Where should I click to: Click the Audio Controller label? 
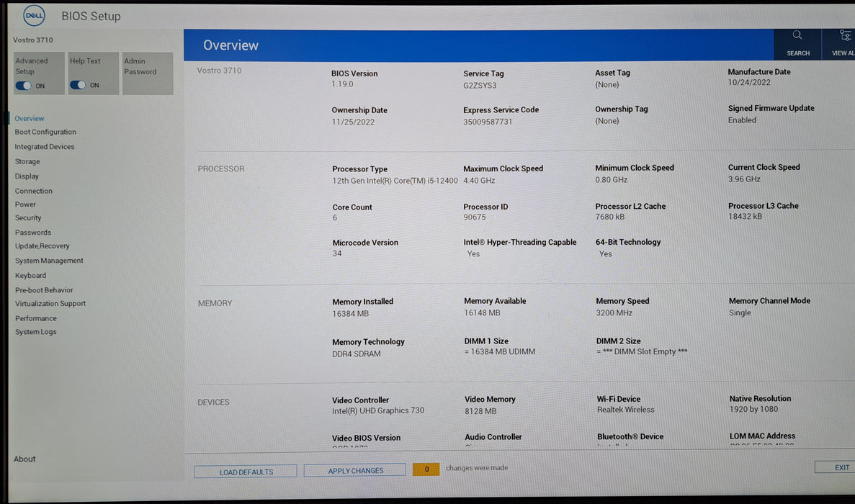pos(493,437)
